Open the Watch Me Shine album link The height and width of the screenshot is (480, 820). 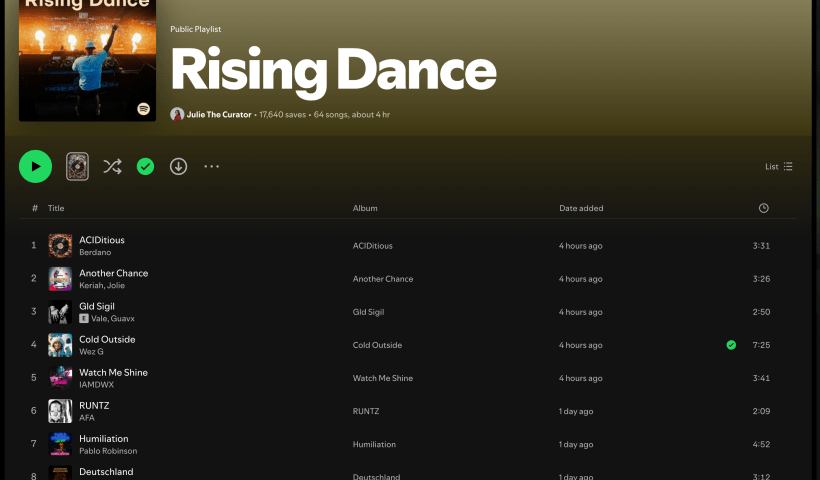[x=382, y=378]
